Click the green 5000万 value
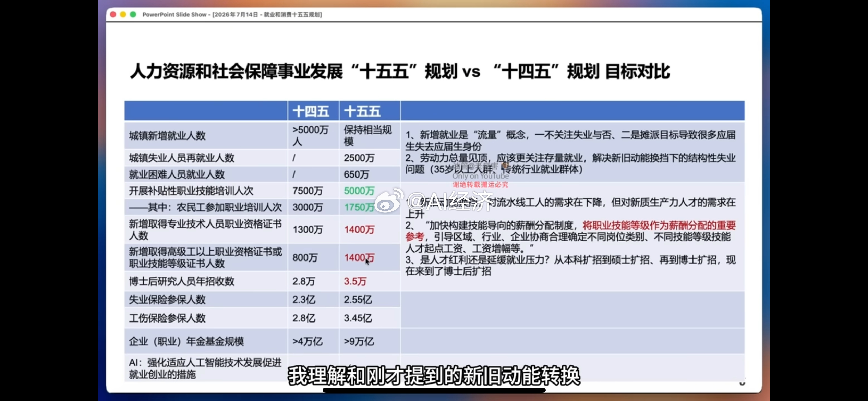 [x=359, y=191]
